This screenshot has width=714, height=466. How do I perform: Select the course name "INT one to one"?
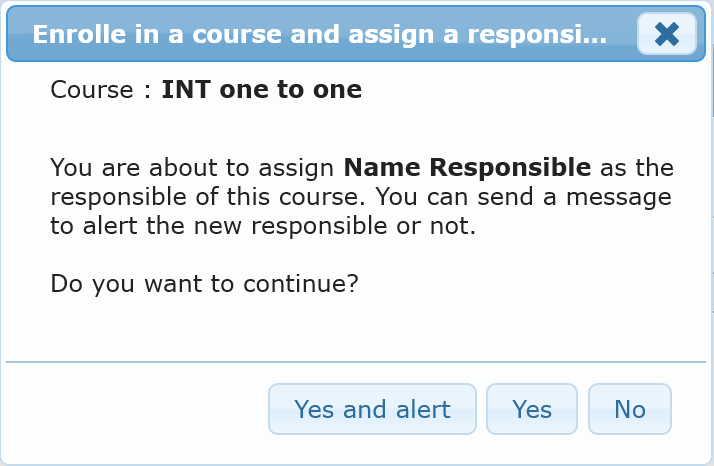pyautogui.click(x=261, y=90)
